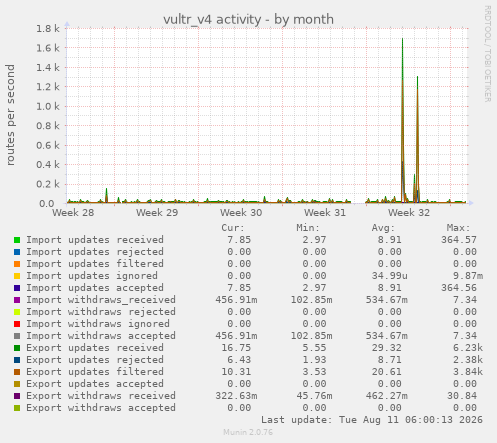Click the Import withdraws rejected lime swatch
This screenshot has height=443, width=497.
pos(17,312)
